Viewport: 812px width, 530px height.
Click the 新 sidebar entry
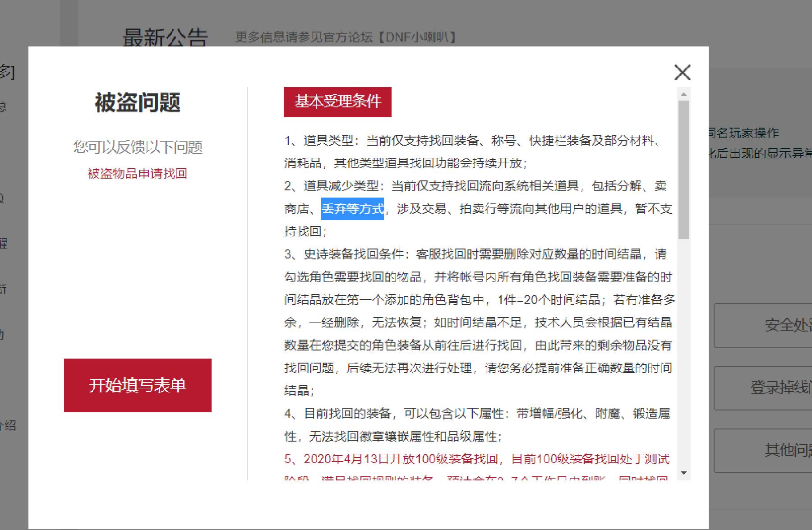4,289
